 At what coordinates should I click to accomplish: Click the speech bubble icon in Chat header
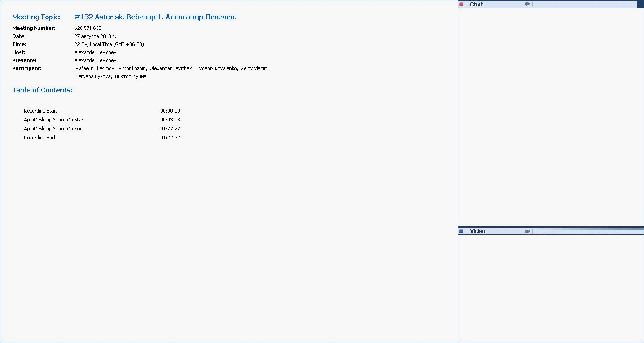[x=527, y=4]
